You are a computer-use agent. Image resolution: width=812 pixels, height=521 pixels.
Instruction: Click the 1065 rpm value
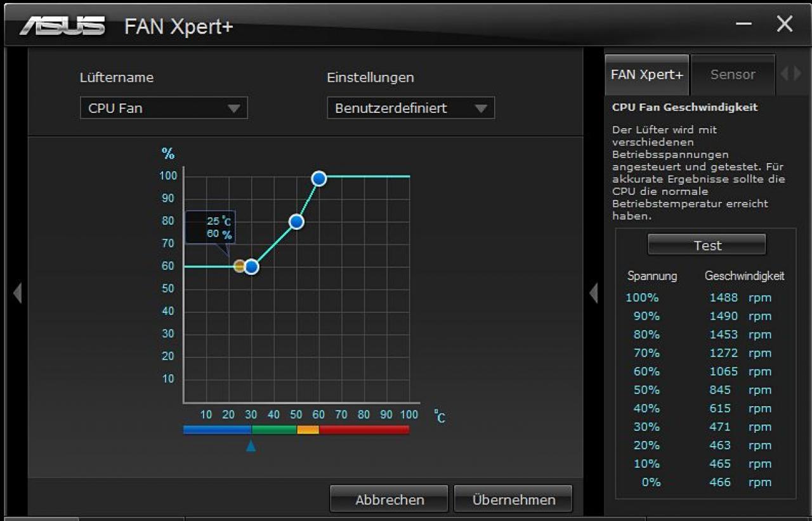coord(740,371)
